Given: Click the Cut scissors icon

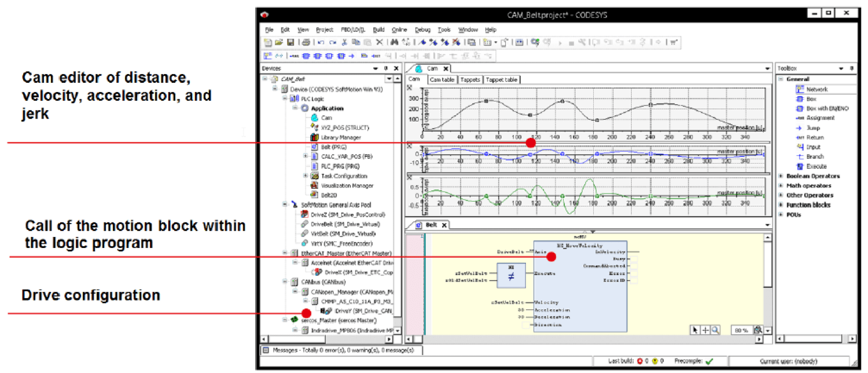Looking at the screenshot, I should click(344, 42).
